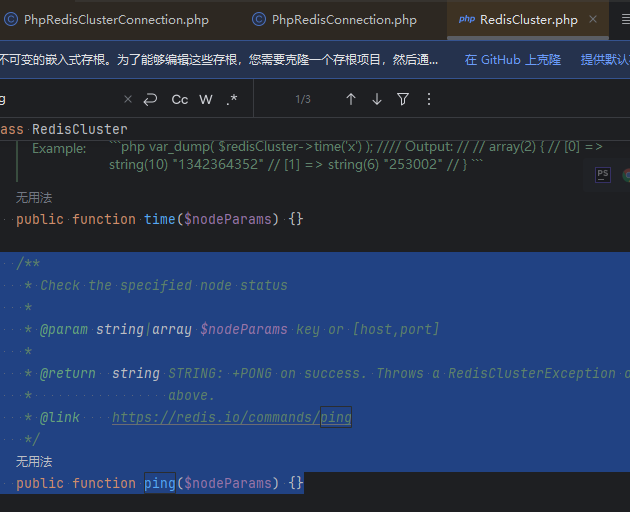The height and width of the screenshot is (512, 630).
Task: Click the @param tag in doc comment
Action: (x=64, y=330)
